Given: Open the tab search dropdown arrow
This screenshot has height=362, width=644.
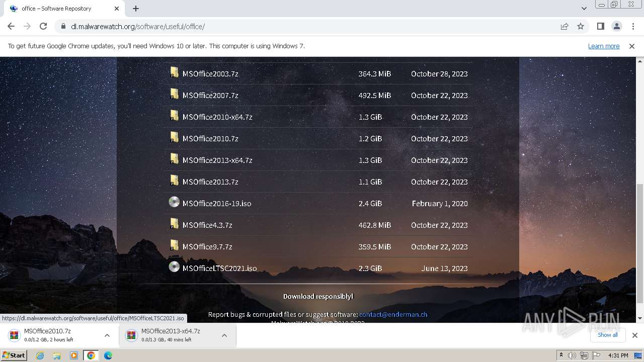Looking at the screenshot, I should pyautogui.click(x=584, y=9).
